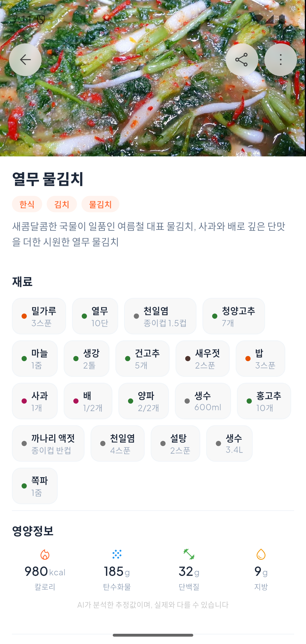Toggle the red dot on 사과 ingredient

point(24,401)
